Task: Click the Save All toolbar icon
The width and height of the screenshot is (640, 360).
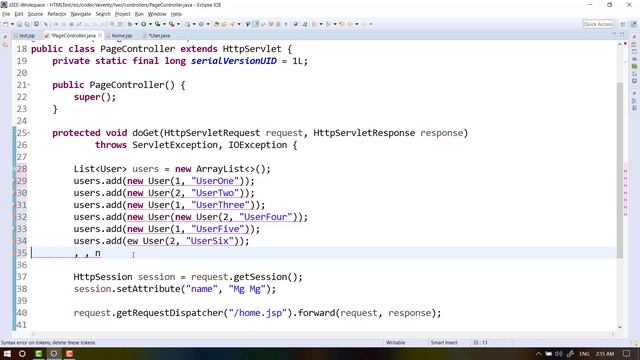Action: click(x=27, y=24)
